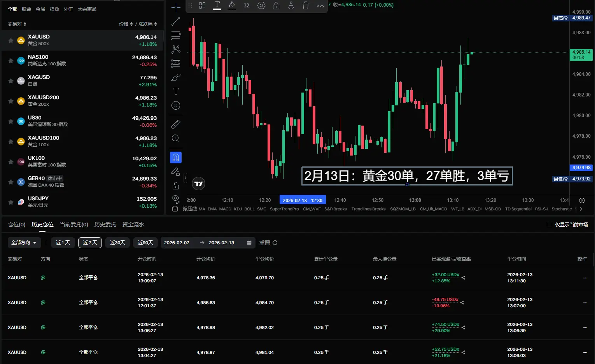Toggle hide all drawings eye icon
Viewport: 595px width, 364px height.
click(x=176, y=199)
